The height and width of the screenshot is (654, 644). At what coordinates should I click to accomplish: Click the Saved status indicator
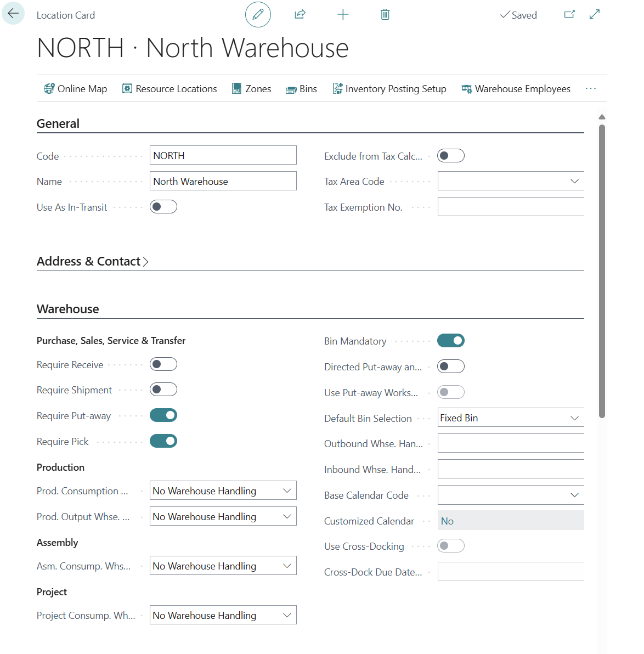(x=518, y=15)
